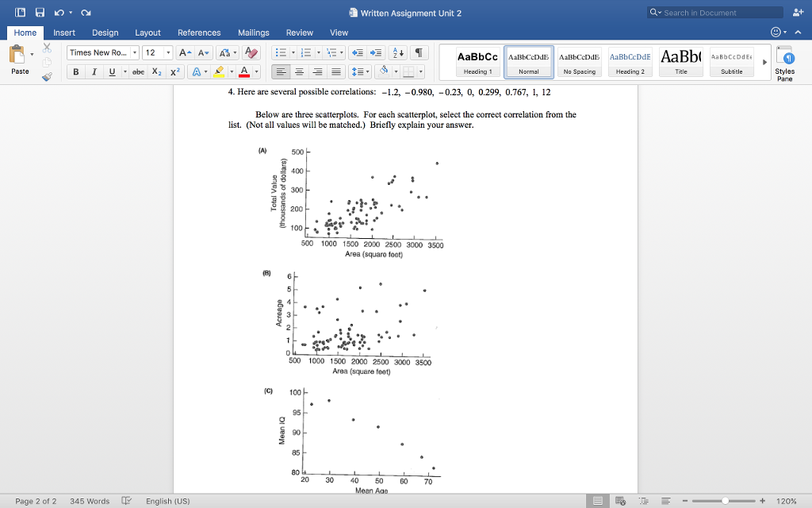
Task: Open the References tab
Action: (x=199, y=33)
